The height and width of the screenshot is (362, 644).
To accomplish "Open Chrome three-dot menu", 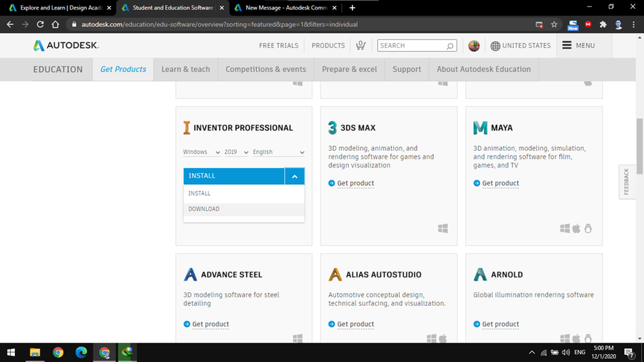I will click(x=634, y=24).
